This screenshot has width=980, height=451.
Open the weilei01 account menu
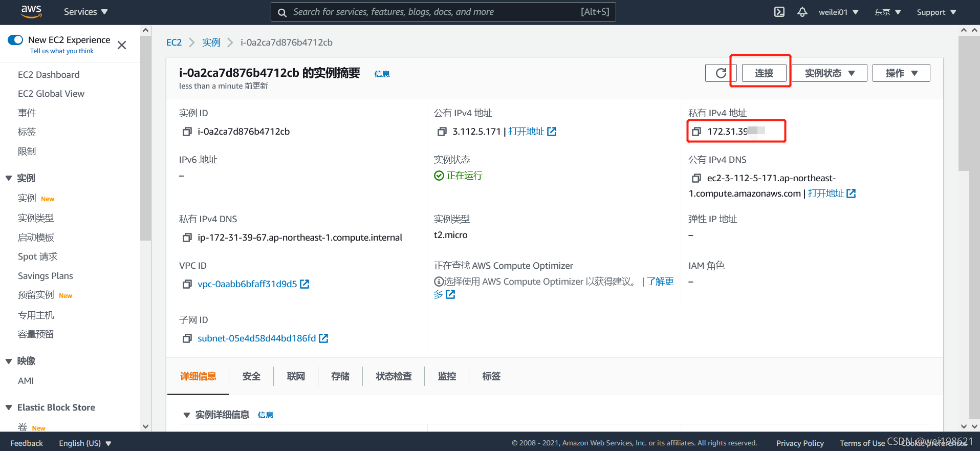pyautogui.click(x=838, y=12)
